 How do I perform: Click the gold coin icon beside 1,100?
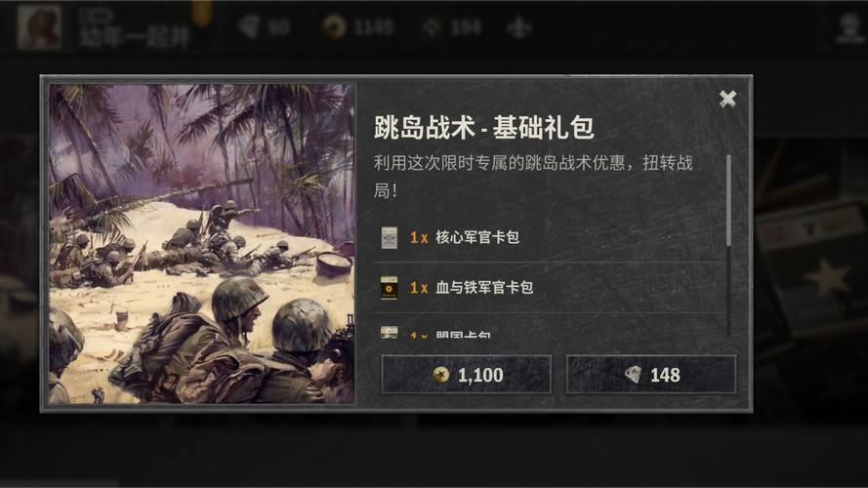pyautogui.click(x=441, y=375)
